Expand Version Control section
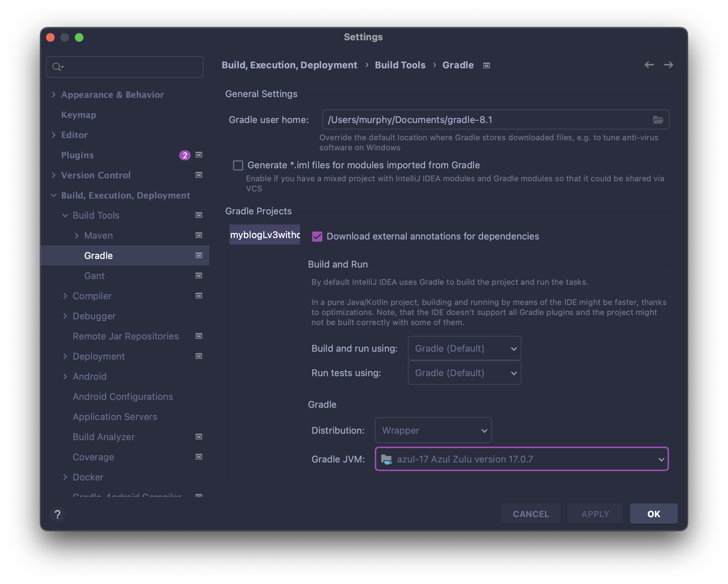Screen dimensions: 728x584 pyautogui.click(x=54, y=175)
